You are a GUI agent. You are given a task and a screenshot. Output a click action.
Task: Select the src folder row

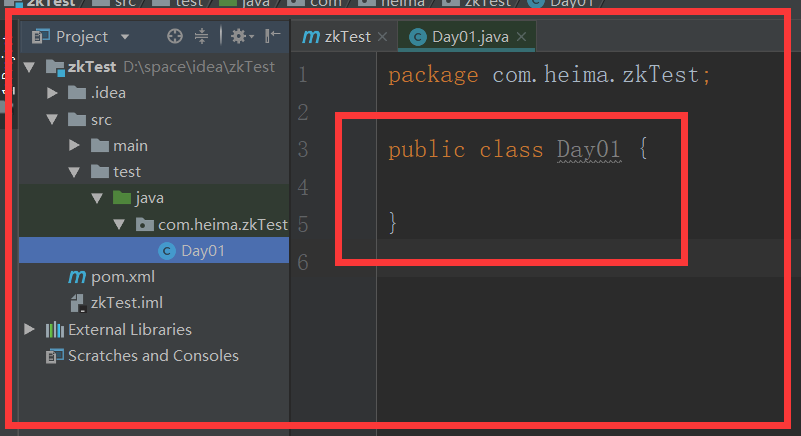(154, 120)
